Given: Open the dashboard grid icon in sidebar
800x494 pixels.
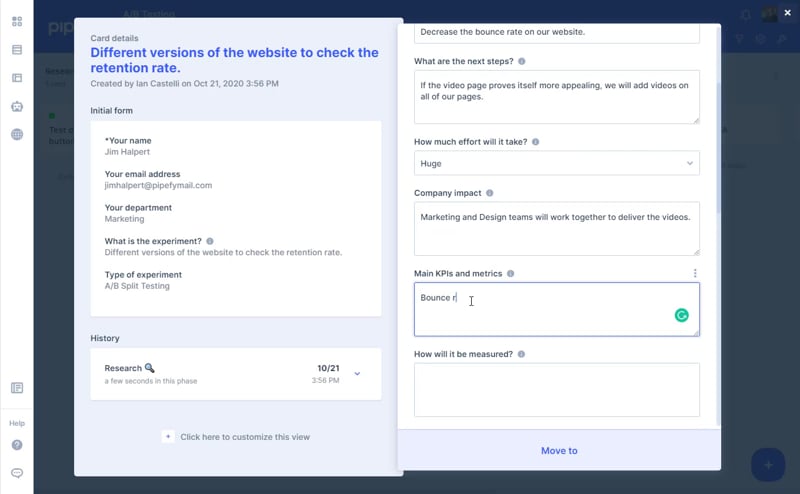Looking at the screenshot, I should coord(17,21).
